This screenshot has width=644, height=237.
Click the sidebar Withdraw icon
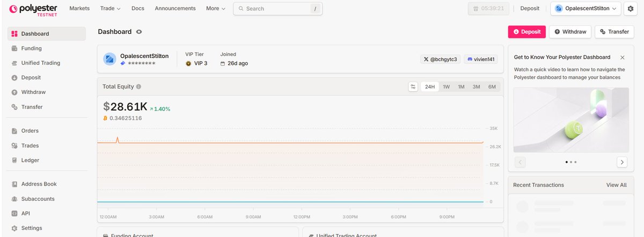point(14,92)
